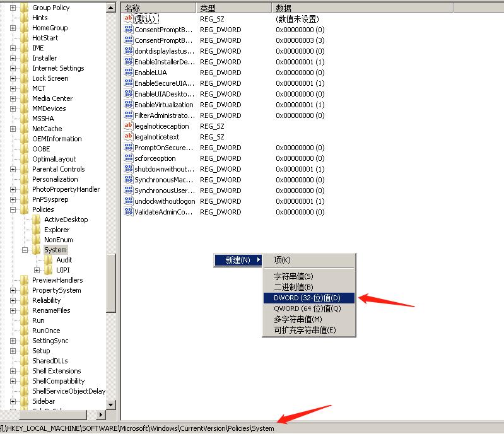The height and width of the screenshot is (434, 504).
Task: Click the tree scroll down arrow
Action: (111, 404)
